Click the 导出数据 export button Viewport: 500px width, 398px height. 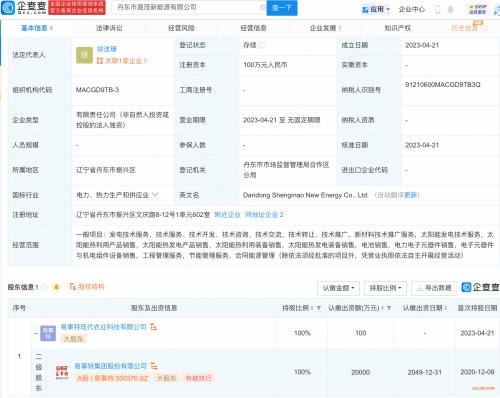(434, 288)
